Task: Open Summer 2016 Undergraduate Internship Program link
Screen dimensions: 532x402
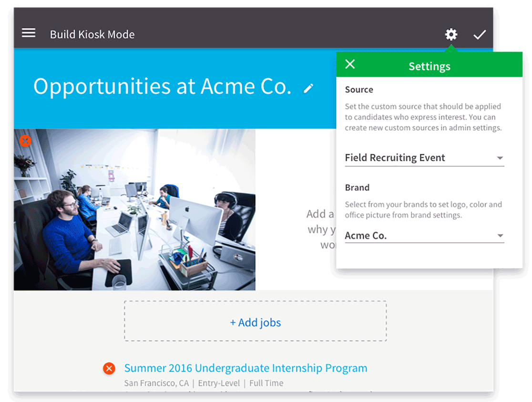Action: tap(246, 368)
